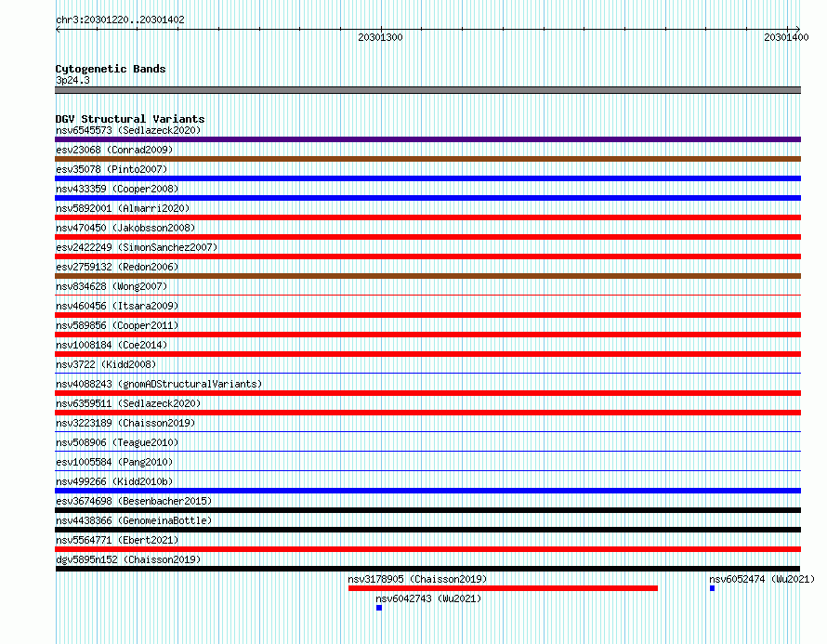The image size is (827, 644).
Task: Open nsv470450 (Jakobsson2008) label
Action: click(125, 228)
